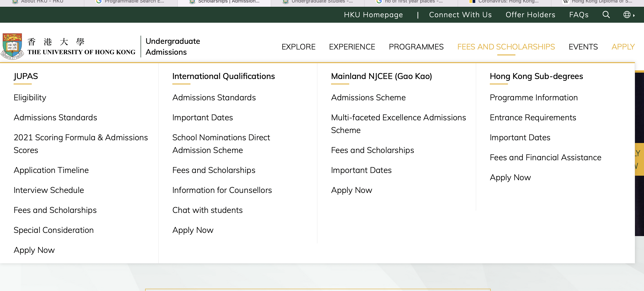Viewport: 644px width, 291px height.
Task: Open Entrance Requirements link
Action: [533, 117]
